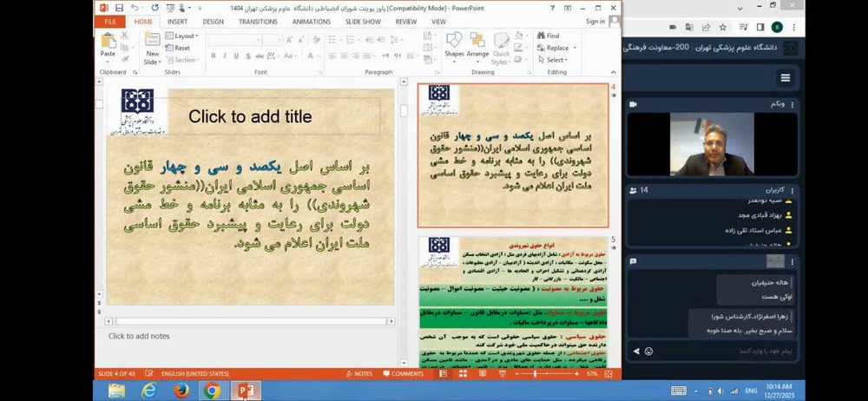
Task: Expand the Layout dropdown
Action: tap(186, 36)
